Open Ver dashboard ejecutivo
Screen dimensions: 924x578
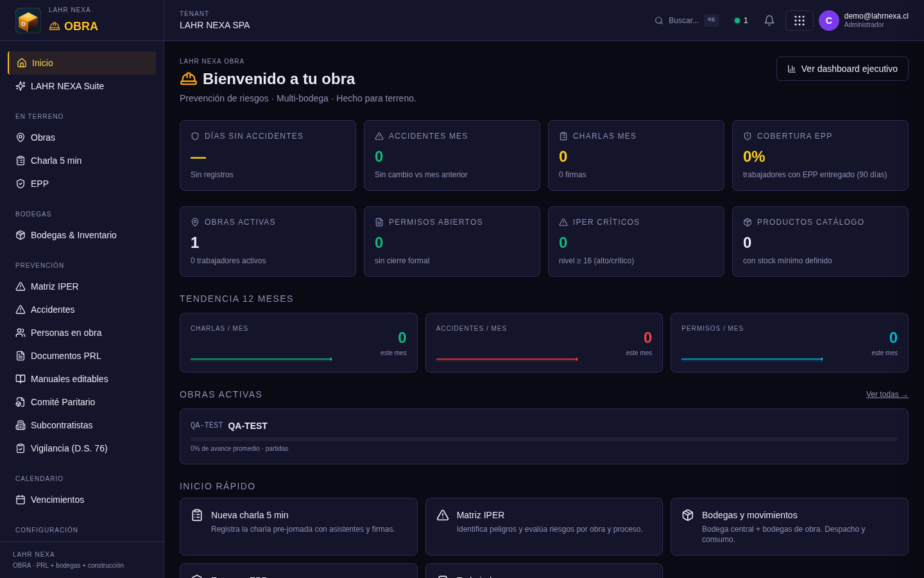pyautogui.click(x=843, y=69)
